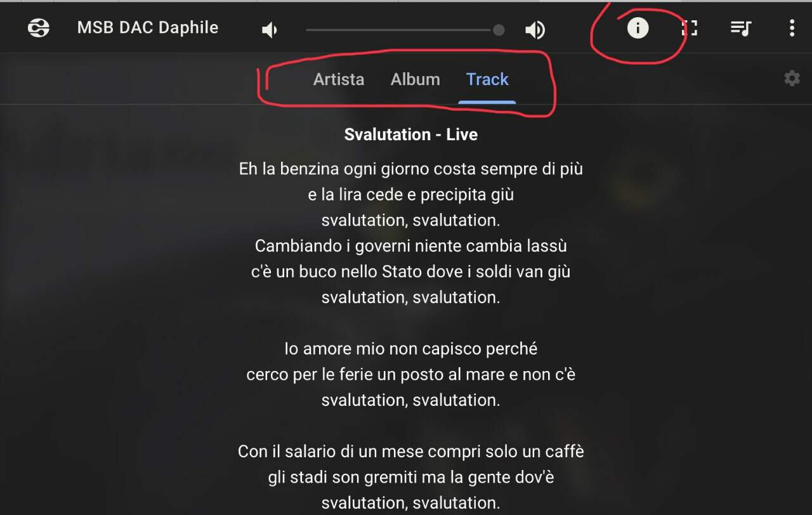Click the lyric line starting "Cambiando i governi"
Screen dimensions: 812x515
[411, 245]
